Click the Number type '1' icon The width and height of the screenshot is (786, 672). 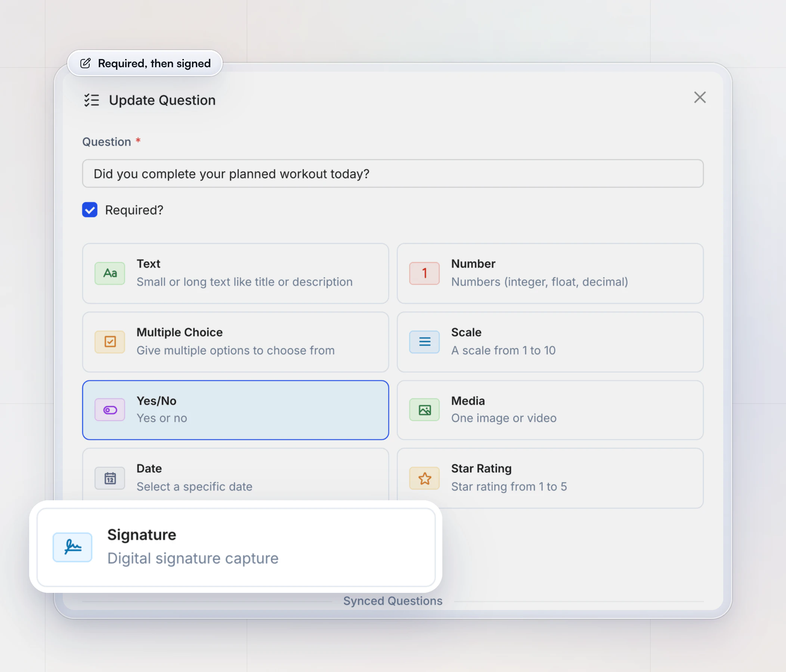424,273
